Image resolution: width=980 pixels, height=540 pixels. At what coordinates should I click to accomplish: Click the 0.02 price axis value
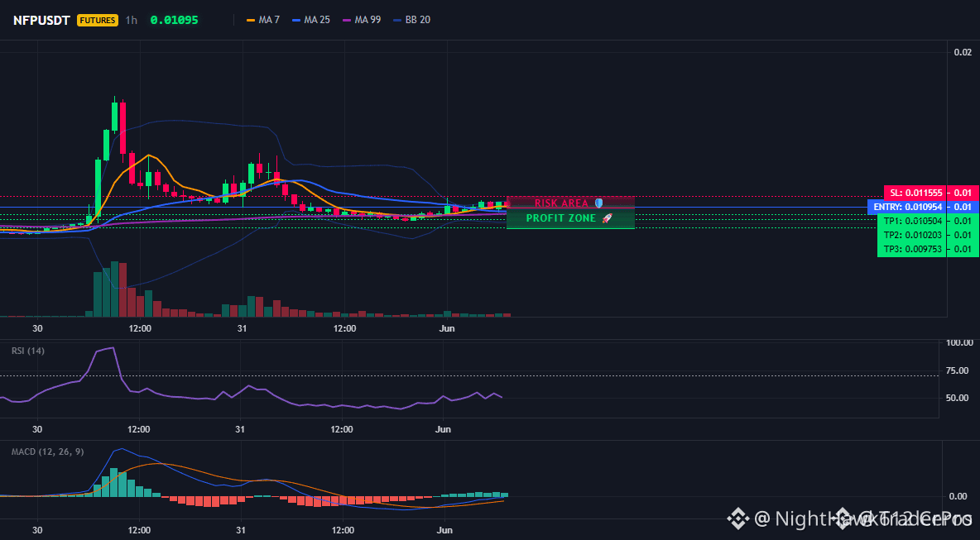(963, 52)
